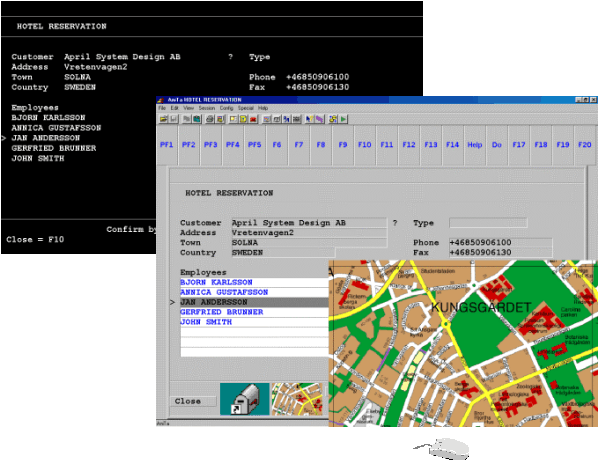
Task: Click the Town field showing SOLNA
Action: point(309,243)
